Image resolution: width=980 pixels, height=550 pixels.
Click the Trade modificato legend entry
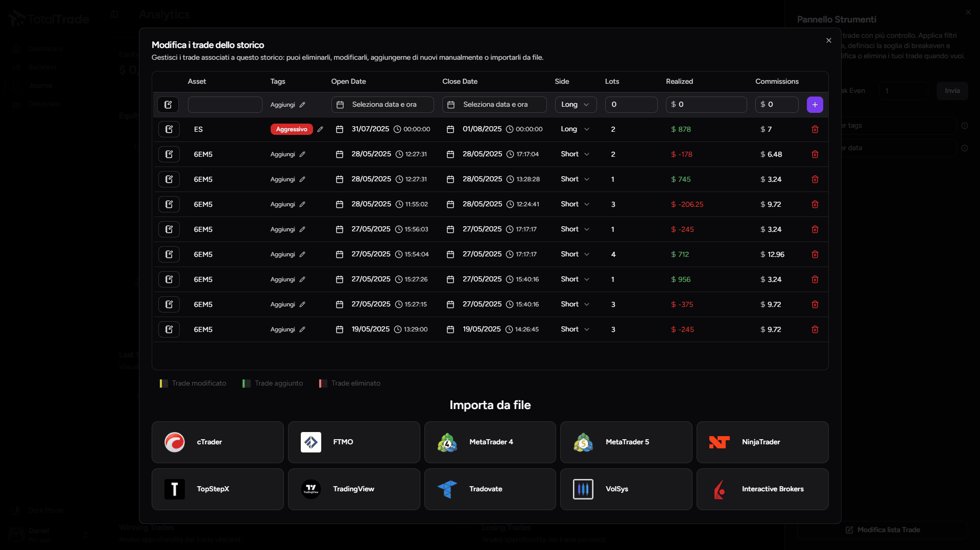coord(193,384)
